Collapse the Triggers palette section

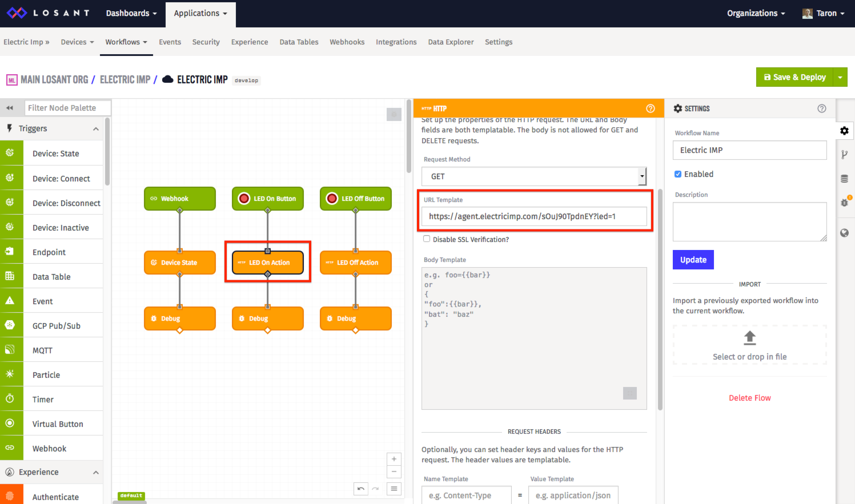tap(96, 129)
